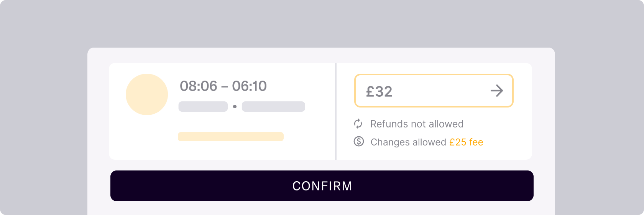Click the second gray placeholder bar
The width and height of the screenshot is (644, 215).
pyautogui.click(x=273, y=106)
